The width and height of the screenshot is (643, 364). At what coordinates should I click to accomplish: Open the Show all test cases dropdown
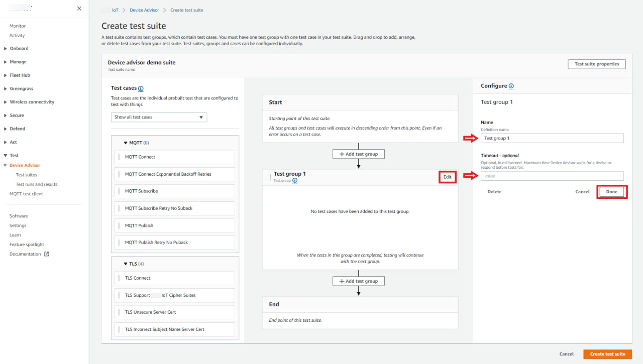pyautogui.click(x=159, y=117)
